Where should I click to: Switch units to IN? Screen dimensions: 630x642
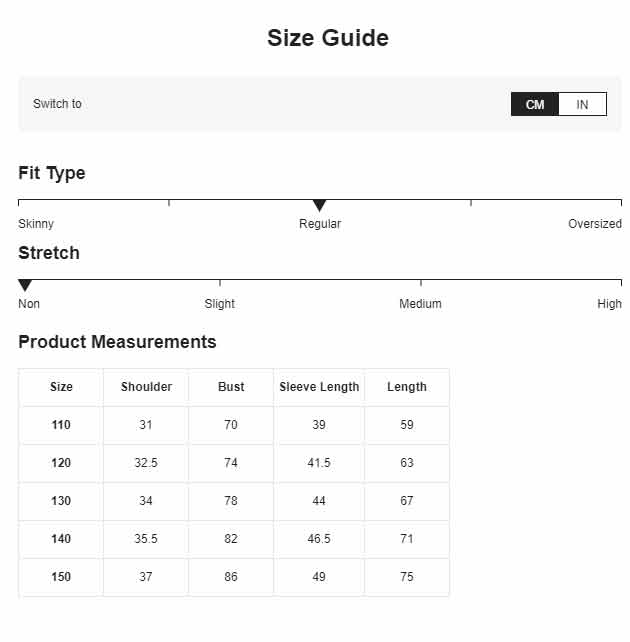[582, 104]
